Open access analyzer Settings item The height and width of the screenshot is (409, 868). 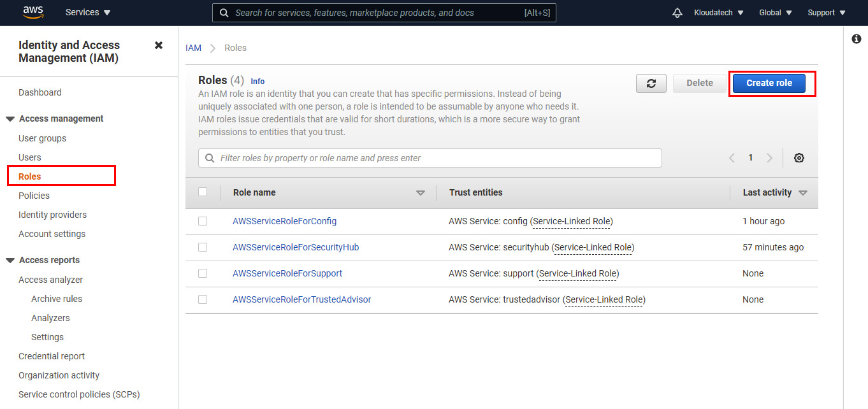[47, 337]
